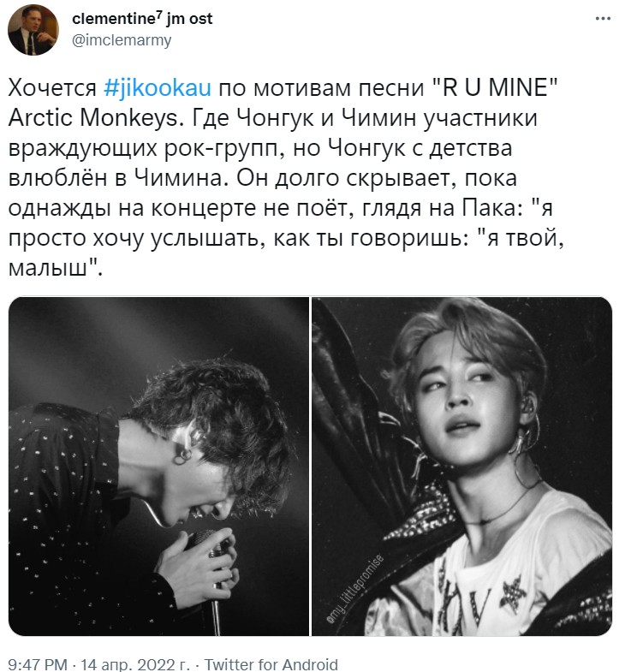This screenshot has width=631, height=672.
Task: Click the Arctic Monkeys text in tweet
Action: coord(93,118)
